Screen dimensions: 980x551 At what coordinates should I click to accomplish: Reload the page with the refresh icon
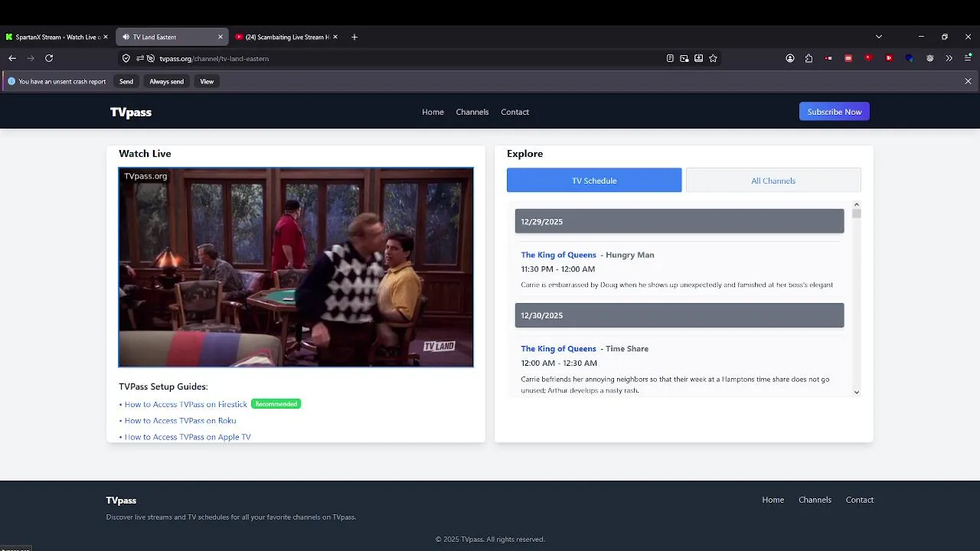(49, 58)
